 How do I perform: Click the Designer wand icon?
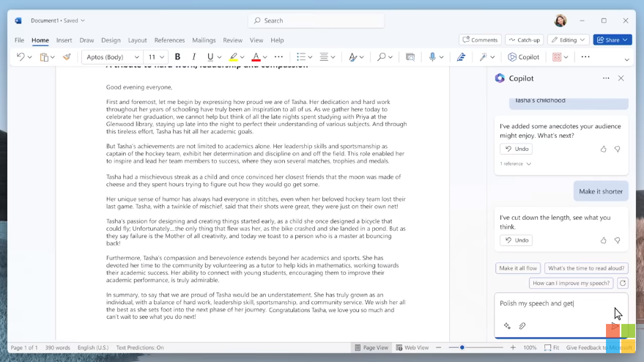coord(484,57)
